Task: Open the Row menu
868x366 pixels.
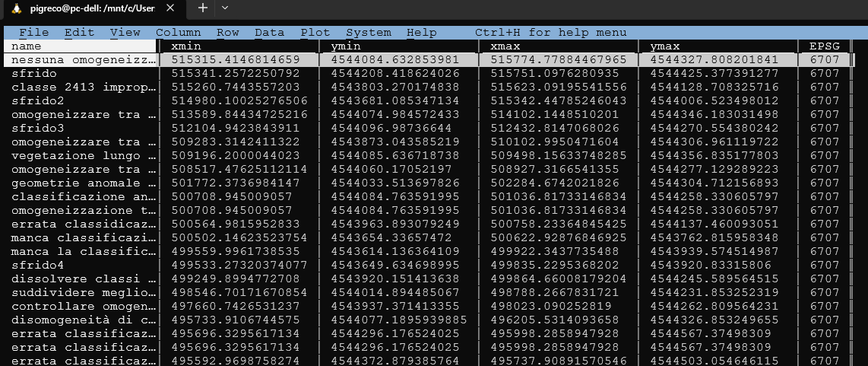Action: (227, 33)
